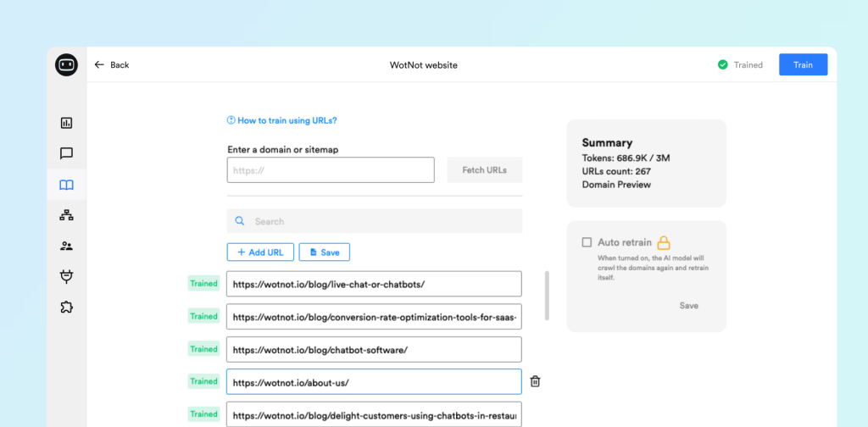The height and width of the screenshot is (427, 868).
Task: Open the flow hierarchy sidebar icon
Action: pyautogui.click(x=66, y=216)
